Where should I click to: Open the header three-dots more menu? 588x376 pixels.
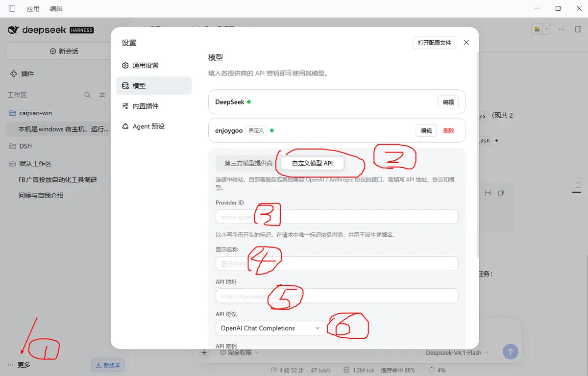(x=562, y=29)
